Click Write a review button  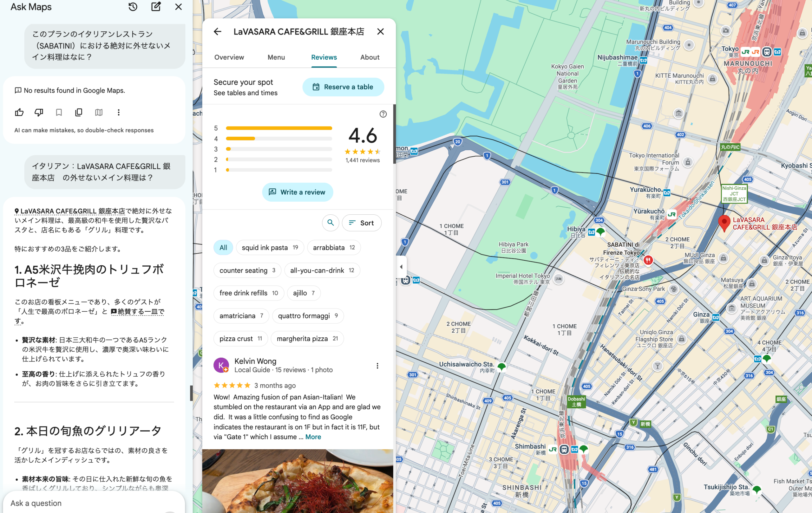click(x=298, y=192)
